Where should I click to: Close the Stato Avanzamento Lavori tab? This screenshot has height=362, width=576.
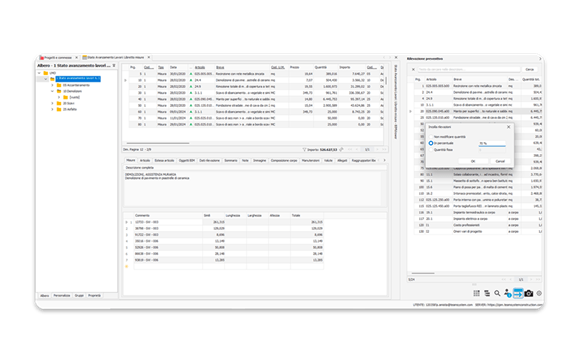(149, 57)
